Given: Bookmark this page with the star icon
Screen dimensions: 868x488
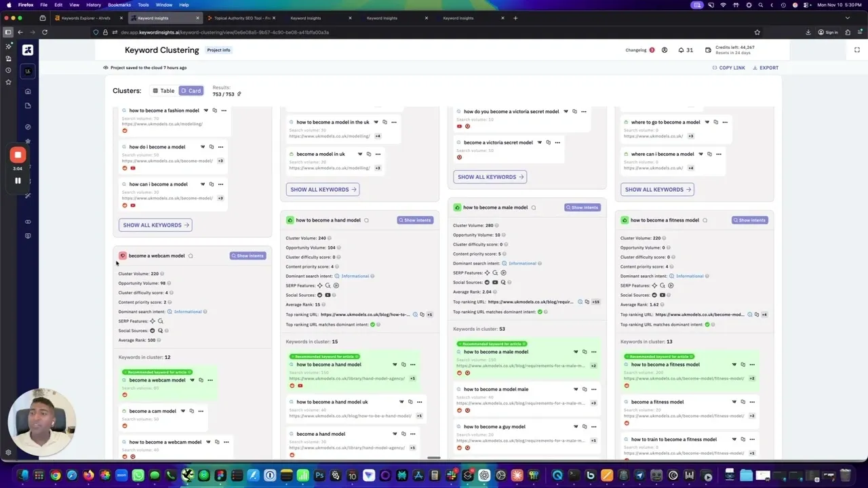Looking at the screenshot, I should click(x=757, y=32).
